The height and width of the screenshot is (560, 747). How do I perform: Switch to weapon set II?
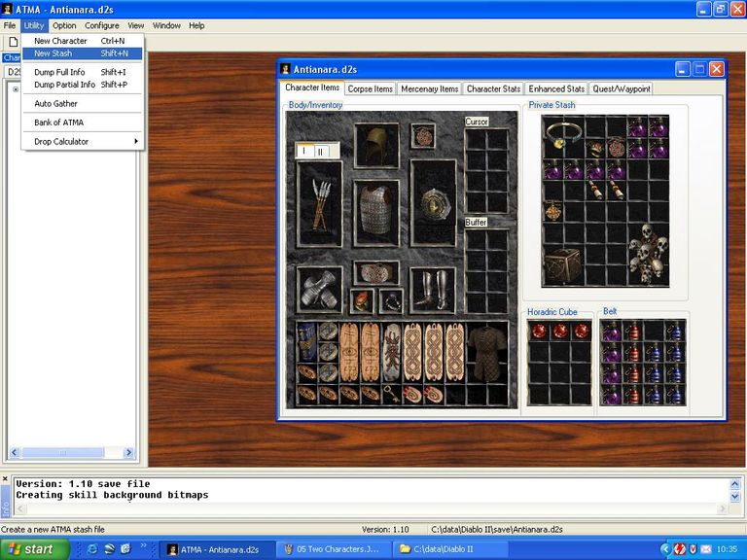320,152
